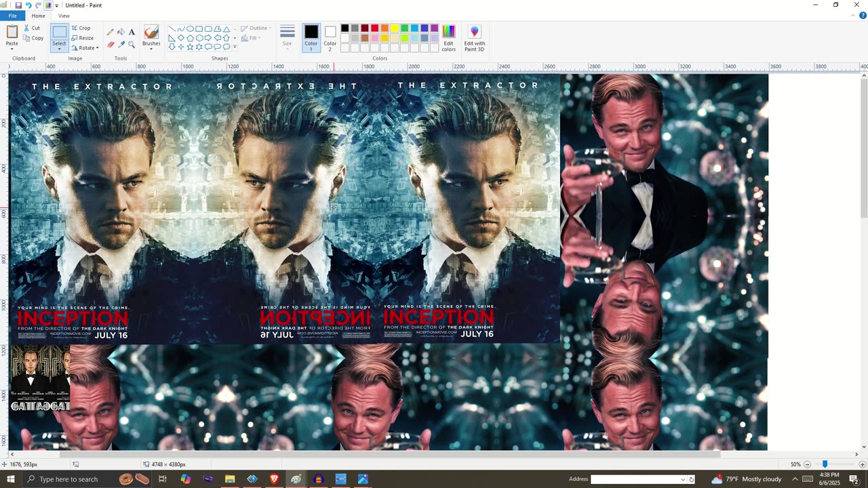Choose the Hexagon shape
Viewport: 868px width, 488px height.
pos(199,38)
